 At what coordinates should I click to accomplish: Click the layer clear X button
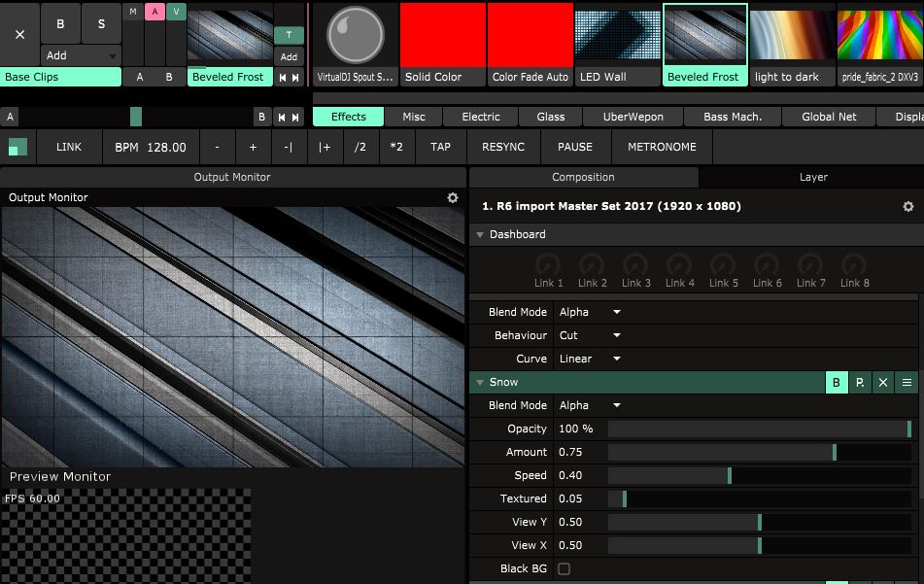click(x=19, y=33)
